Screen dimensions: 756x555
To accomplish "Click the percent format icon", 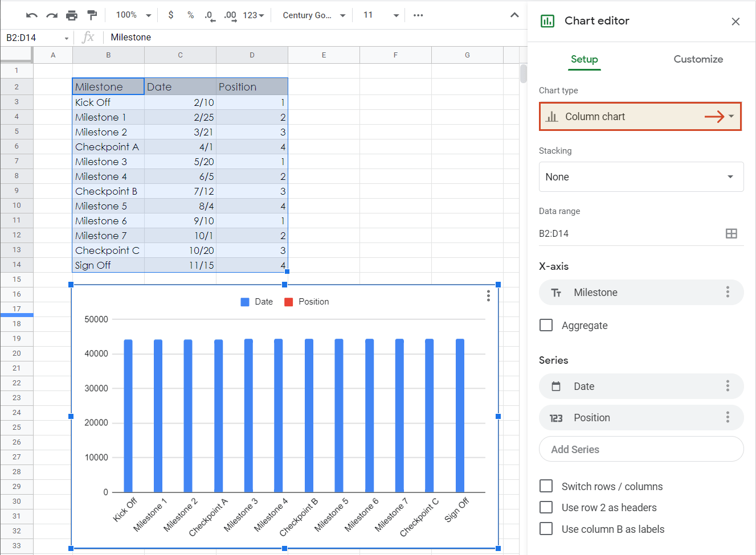I will 190,15.
